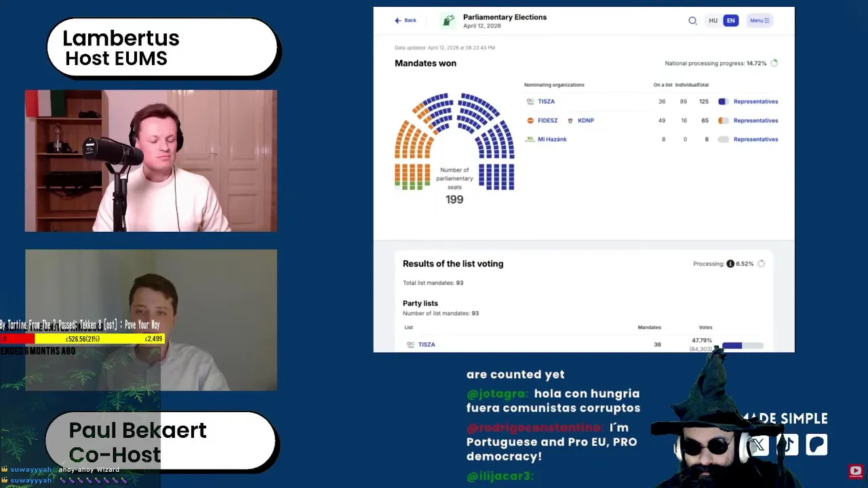Click the 199 parliamentary seats number

click(x=454, y=199)
